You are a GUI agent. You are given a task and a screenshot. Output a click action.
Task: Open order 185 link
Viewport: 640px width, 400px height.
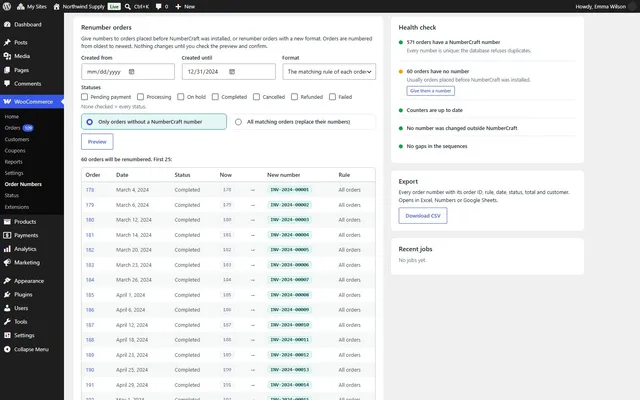(90, 295)
